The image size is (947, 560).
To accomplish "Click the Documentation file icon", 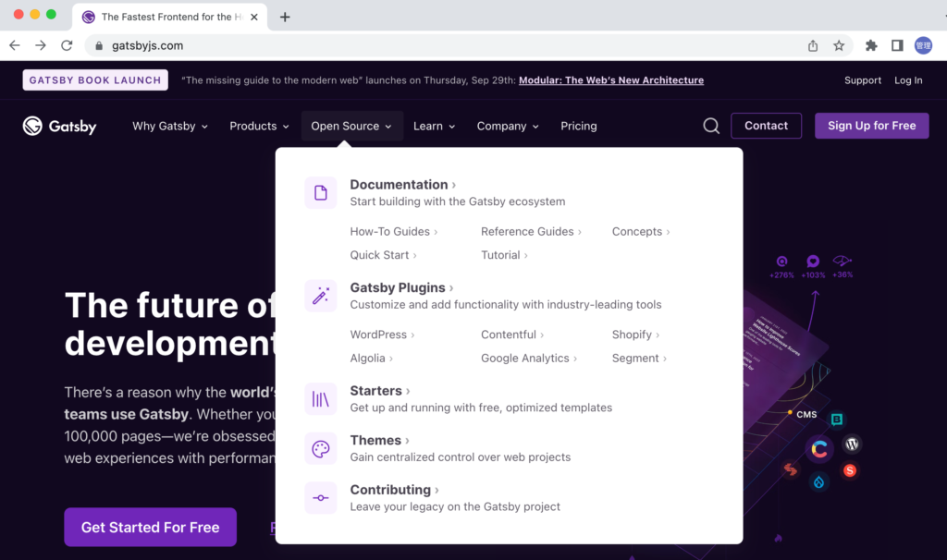I will [321, 192].
